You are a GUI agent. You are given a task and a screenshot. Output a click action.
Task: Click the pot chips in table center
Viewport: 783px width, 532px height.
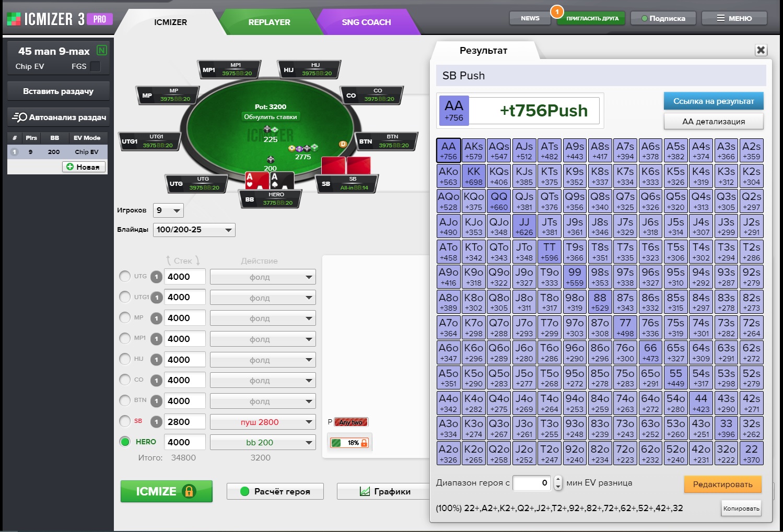click(x=271, y=129)
